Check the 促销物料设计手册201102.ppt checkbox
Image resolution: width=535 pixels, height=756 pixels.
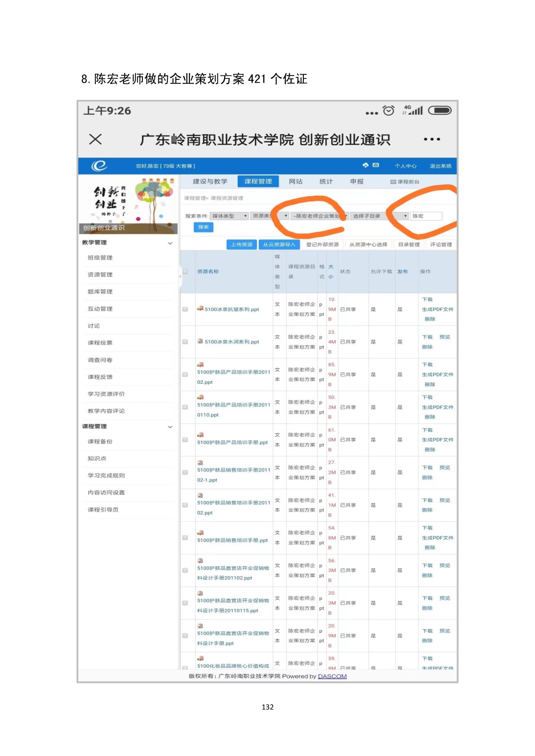coord(185,570)
